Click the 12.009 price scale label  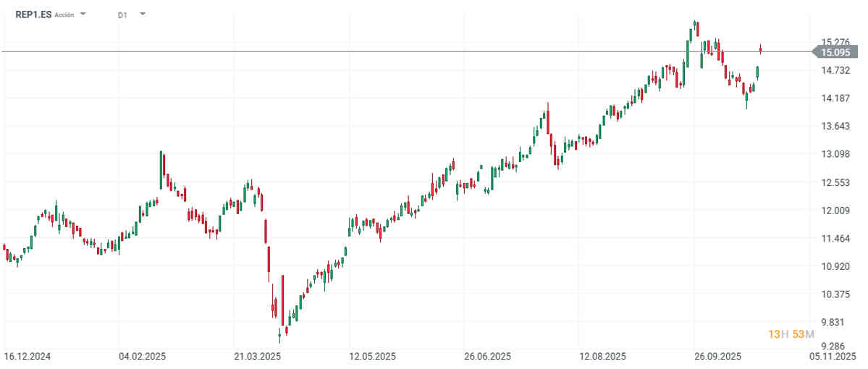(835, 211)
